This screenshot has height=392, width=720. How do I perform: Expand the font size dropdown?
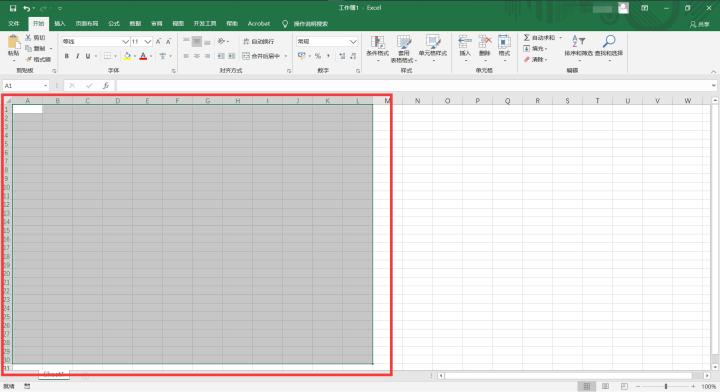tap(148, 41)
